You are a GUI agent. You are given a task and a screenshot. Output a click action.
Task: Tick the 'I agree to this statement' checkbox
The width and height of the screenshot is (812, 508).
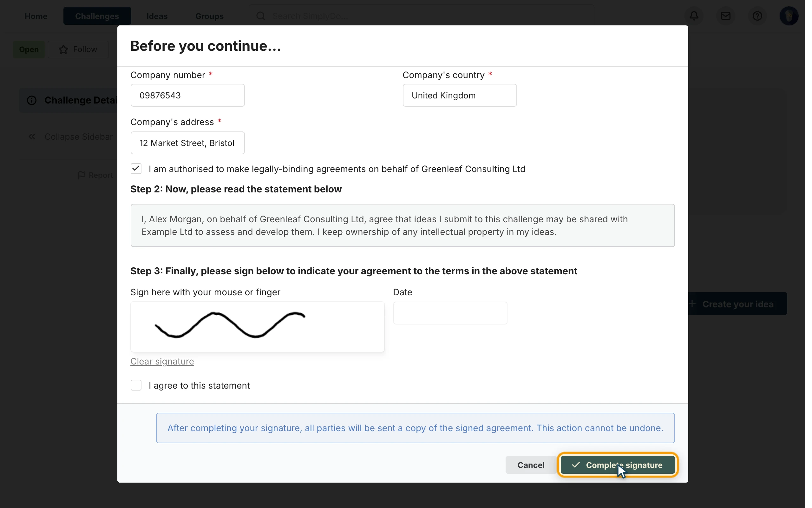[136, 385]
